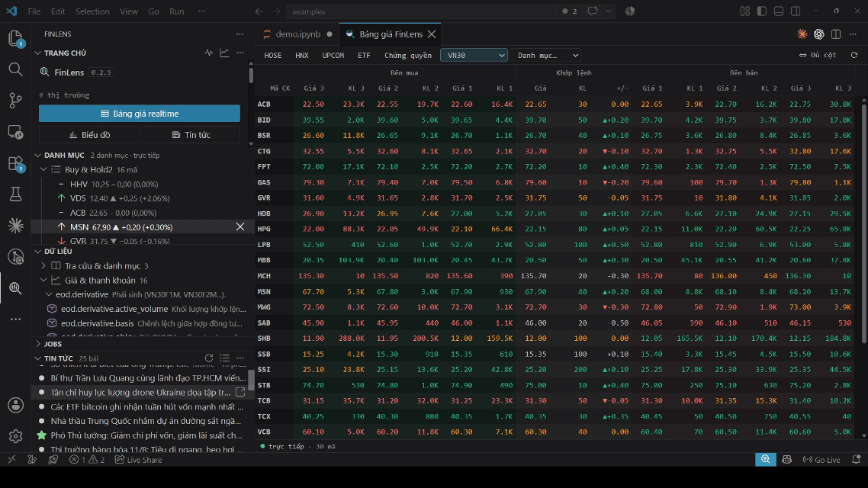Switch to demo.ipynb tab

(x=297, y=34)
